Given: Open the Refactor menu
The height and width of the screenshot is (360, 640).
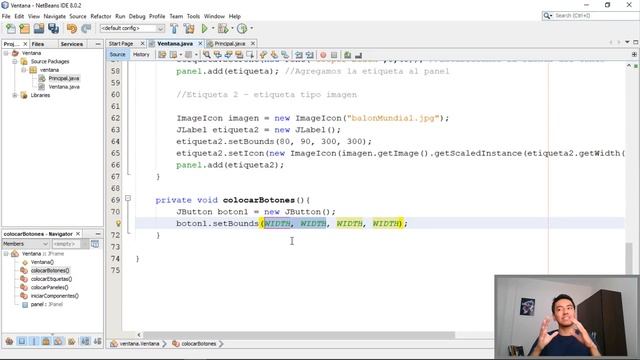Looking at the screenshot, I should [101, 16].
